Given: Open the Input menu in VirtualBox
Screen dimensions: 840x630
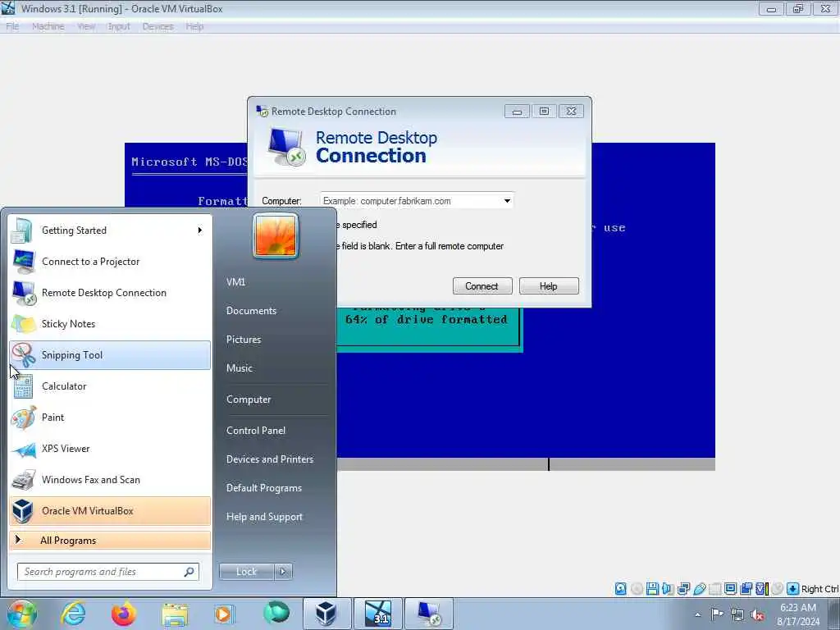Looking at the screenshot, I should [119, 26].
